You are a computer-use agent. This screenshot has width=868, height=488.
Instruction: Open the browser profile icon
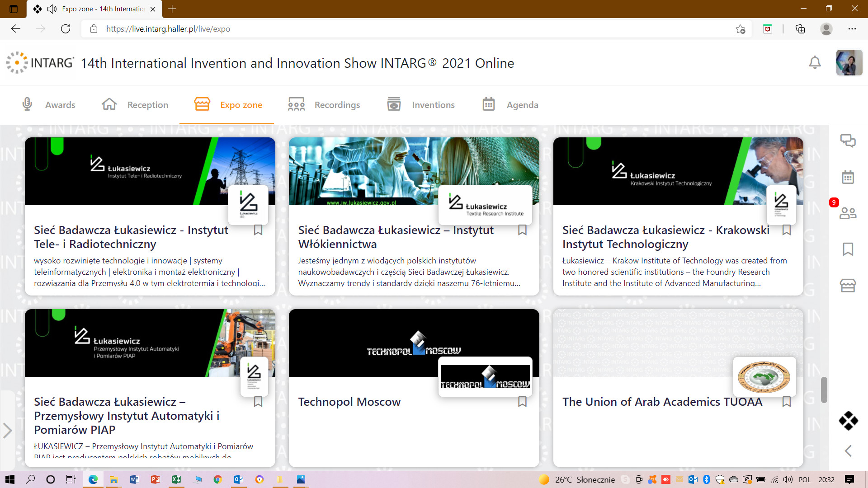[x=826, y=29]
